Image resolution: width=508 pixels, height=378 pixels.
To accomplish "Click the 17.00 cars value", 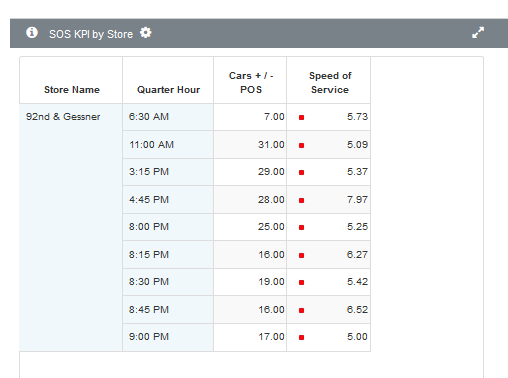I will click(x=271, y=337).
